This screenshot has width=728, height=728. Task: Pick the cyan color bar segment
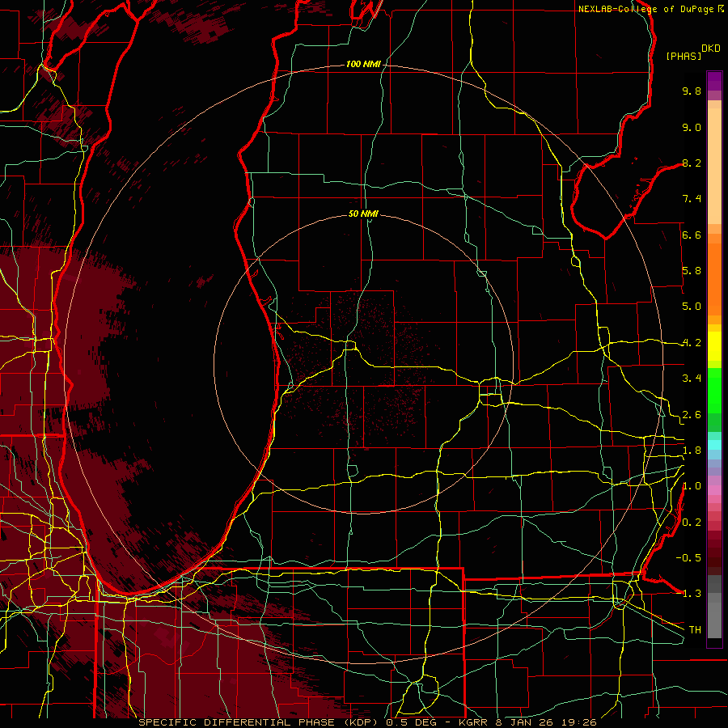click(x=714, y=444)
